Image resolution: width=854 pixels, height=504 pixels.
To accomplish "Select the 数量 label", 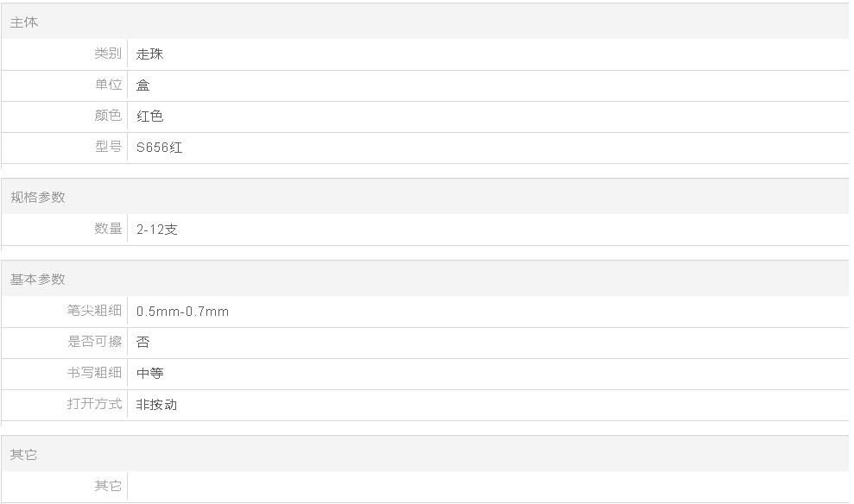I will (108, 229).
